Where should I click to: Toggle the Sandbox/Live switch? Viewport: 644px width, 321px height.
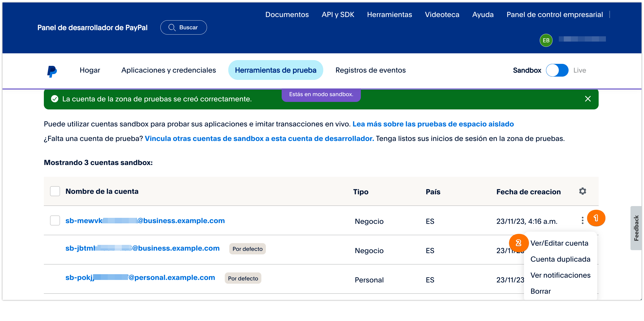(x=557, y=70)
